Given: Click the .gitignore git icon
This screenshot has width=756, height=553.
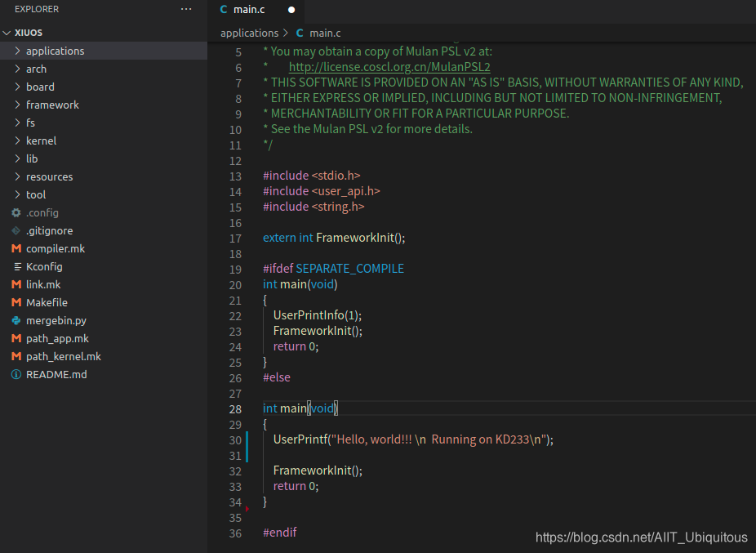Looking at the screenshot, I should [16, 230].
